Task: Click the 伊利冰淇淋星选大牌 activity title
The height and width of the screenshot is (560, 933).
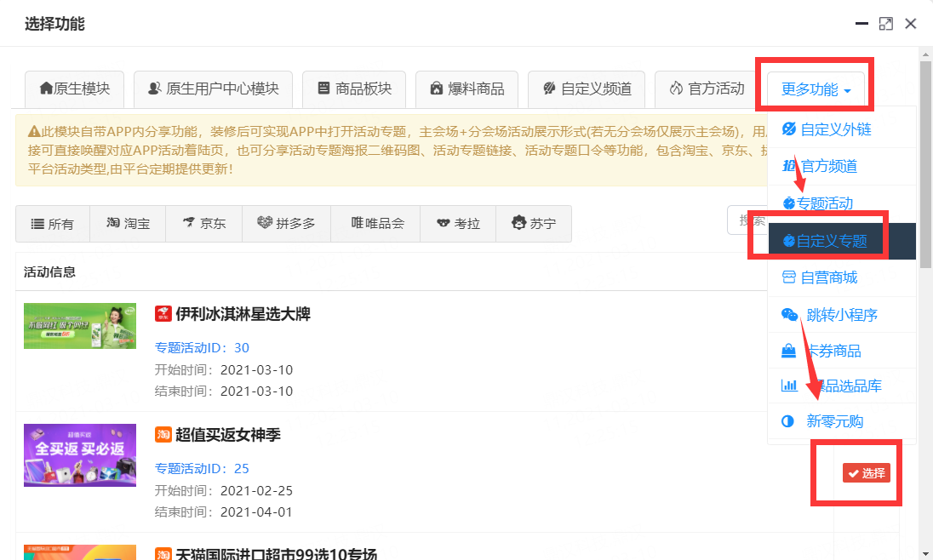Action: click(243, 314)
